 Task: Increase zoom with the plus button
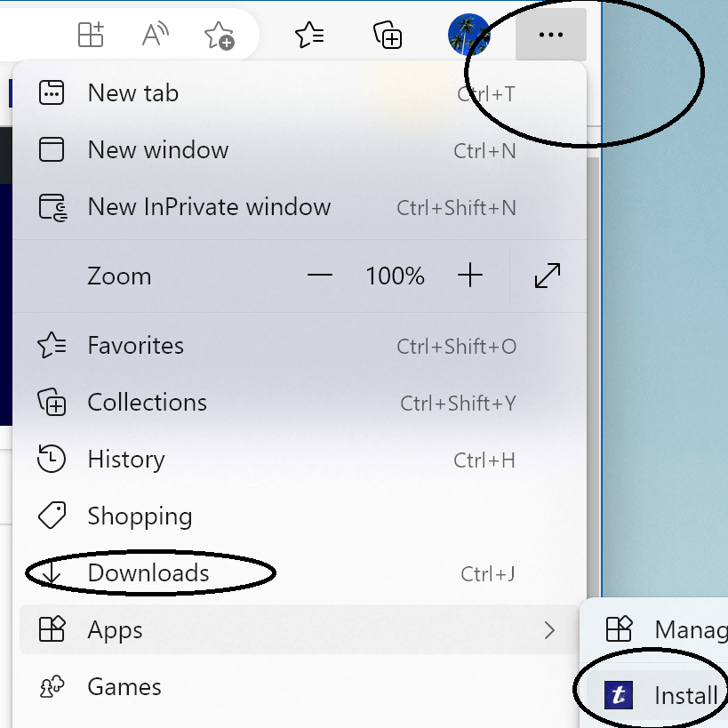pyautogui.click(x=470, y=276)
